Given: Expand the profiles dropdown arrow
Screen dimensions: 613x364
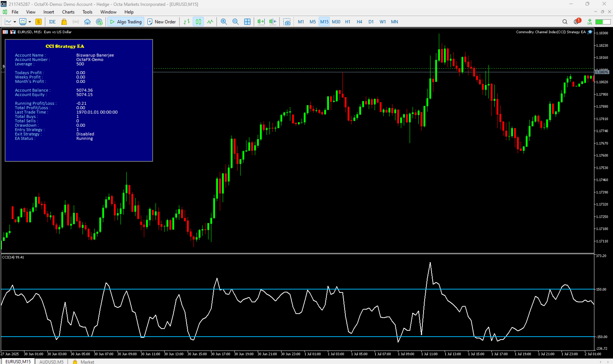Looking at the screenshot, I should pyautogui.click(x=30, y=22).
